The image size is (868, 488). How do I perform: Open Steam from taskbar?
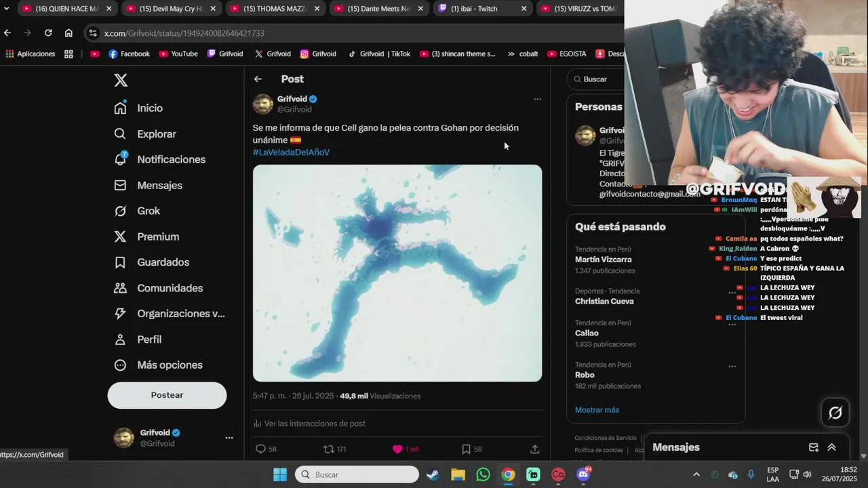[x=432, y=474]
